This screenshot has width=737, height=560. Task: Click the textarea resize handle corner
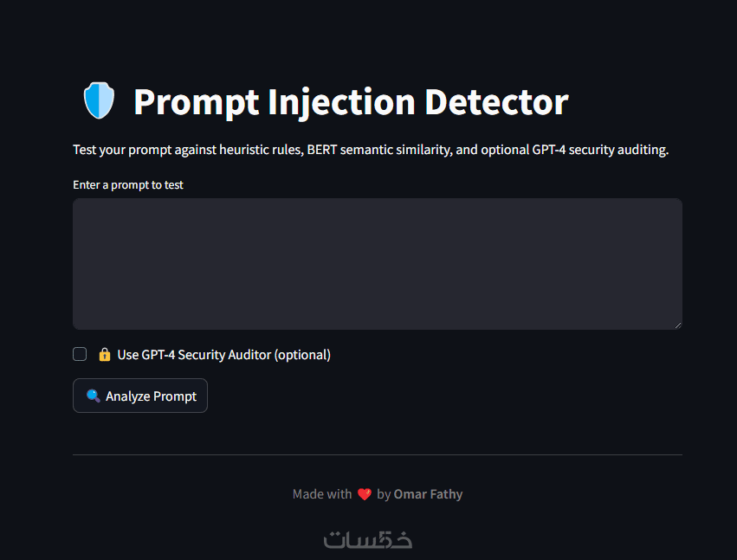point(678,325)
